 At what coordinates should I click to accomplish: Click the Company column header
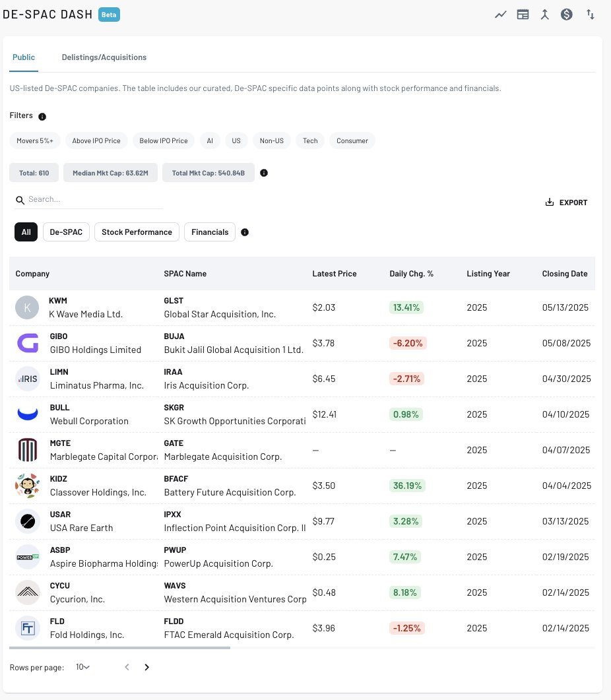pos(32,274)
